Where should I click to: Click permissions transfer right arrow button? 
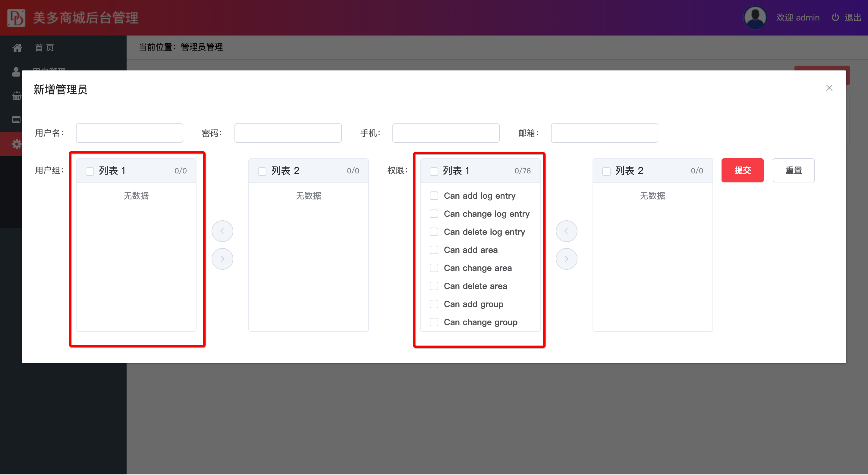point(566,259)
